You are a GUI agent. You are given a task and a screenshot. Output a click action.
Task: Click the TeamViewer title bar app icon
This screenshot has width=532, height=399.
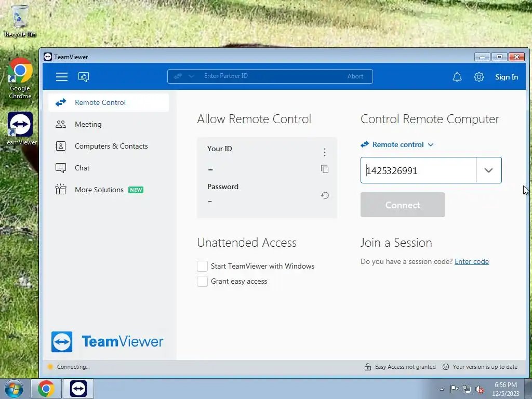click(x=48, y=57)
